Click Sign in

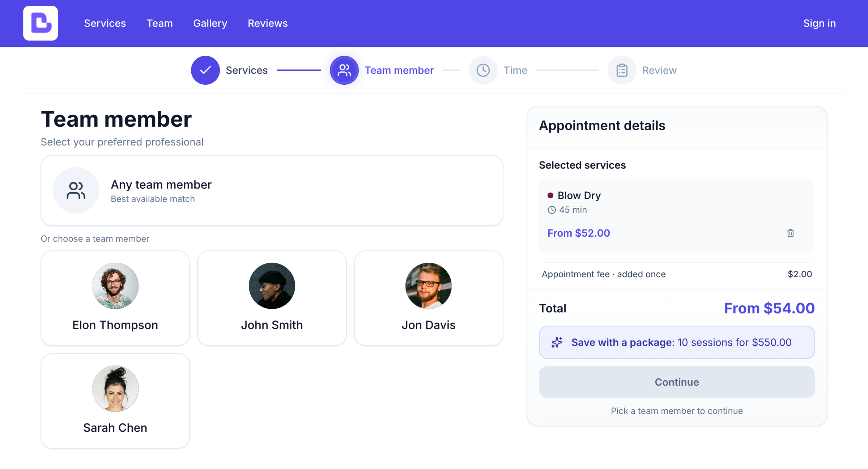click(820, 23)
